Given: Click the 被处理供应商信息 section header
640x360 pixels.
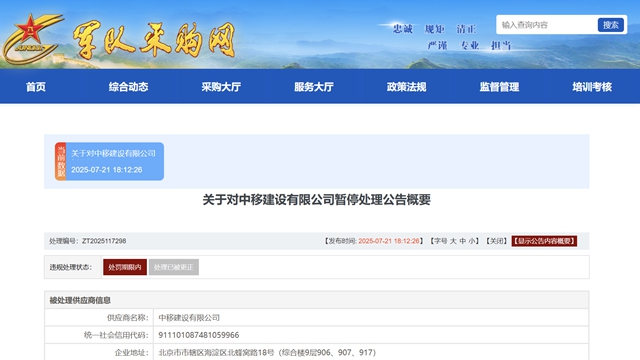Looking at the screenshot, I should (x=316, y=300).
